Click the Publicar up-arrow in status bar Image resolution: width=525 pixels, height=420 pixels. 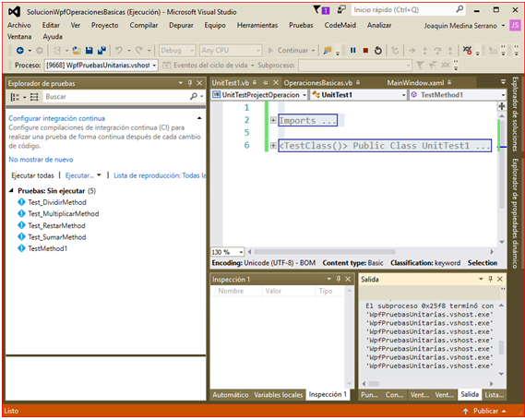pyautogui.click(x=465, y=411)
